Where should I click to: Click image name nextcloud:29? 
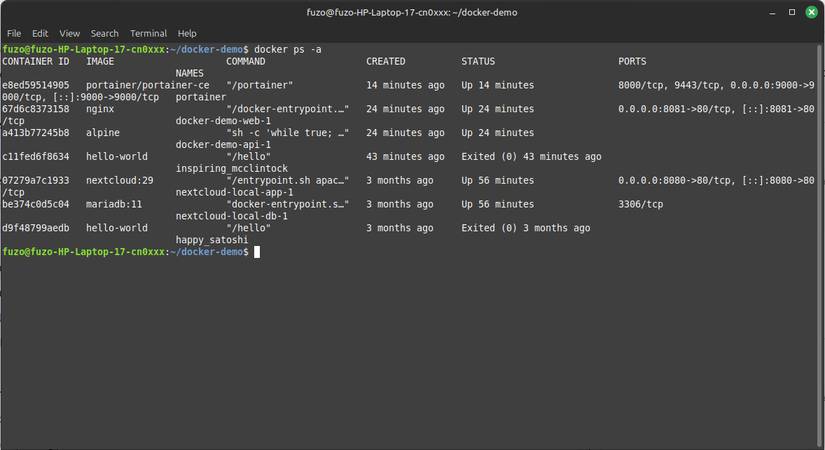point(120,181)
